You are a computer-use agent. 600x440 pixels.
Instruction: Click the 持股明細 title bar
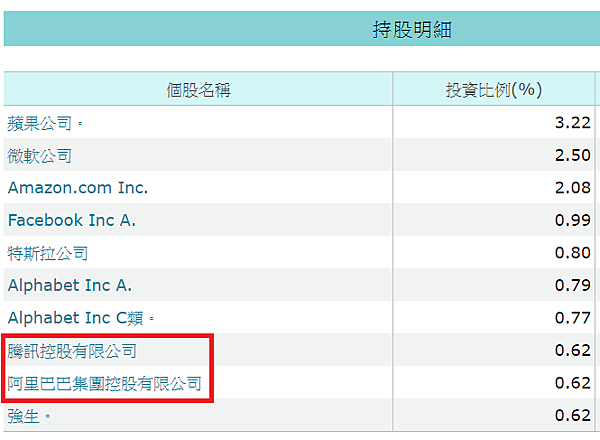pos(412,30)
